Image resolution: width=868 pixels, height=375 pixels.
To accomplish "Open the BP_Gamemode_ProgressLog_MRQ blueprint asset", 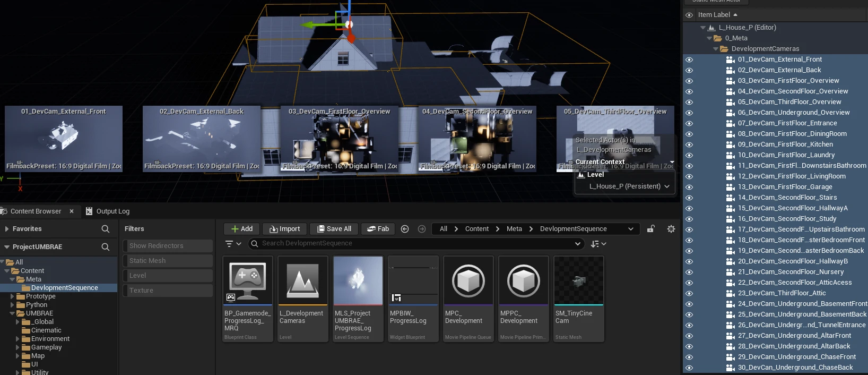I will (247, 299).
